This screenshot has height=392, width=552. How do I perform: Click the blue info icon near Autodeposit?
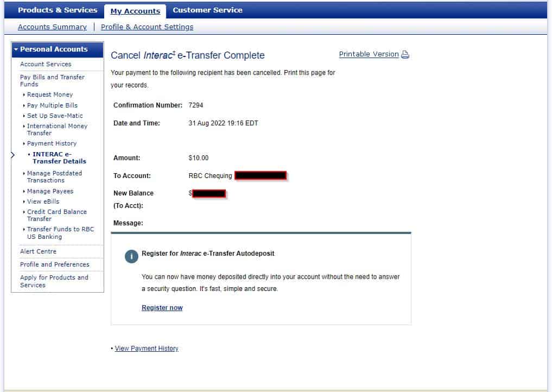[131, 256]
